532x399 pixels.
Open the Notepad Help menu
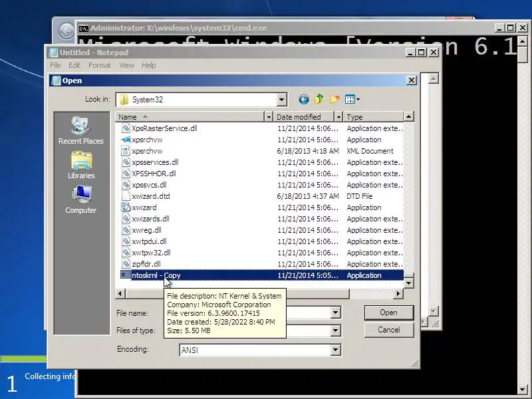148,65
